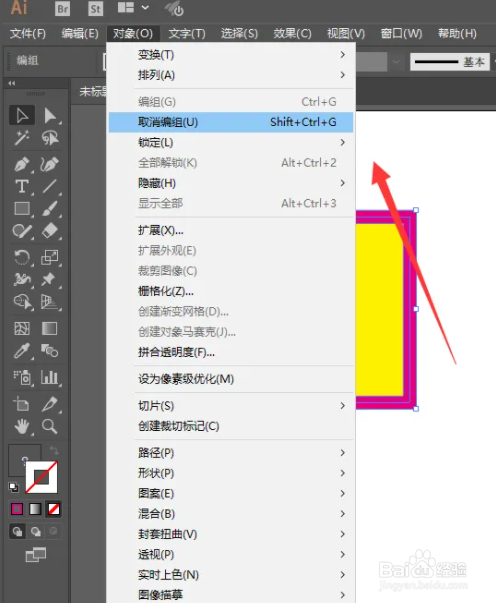Select the Rectangle tool

(x=22, y=209)
